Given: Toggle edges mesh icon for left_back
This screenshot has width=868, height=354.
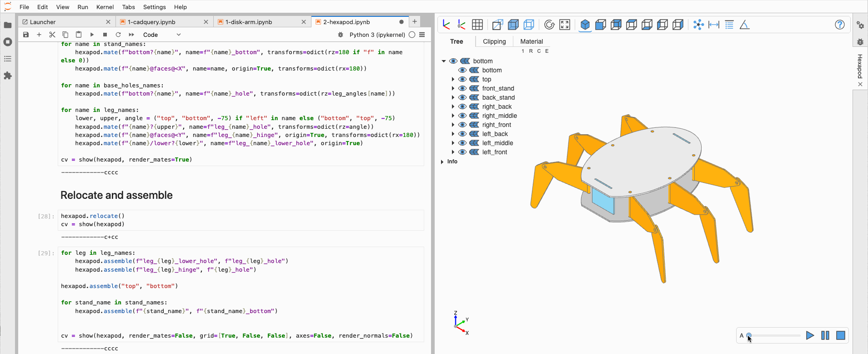Looking at the screenshot, I should point(474,134).
